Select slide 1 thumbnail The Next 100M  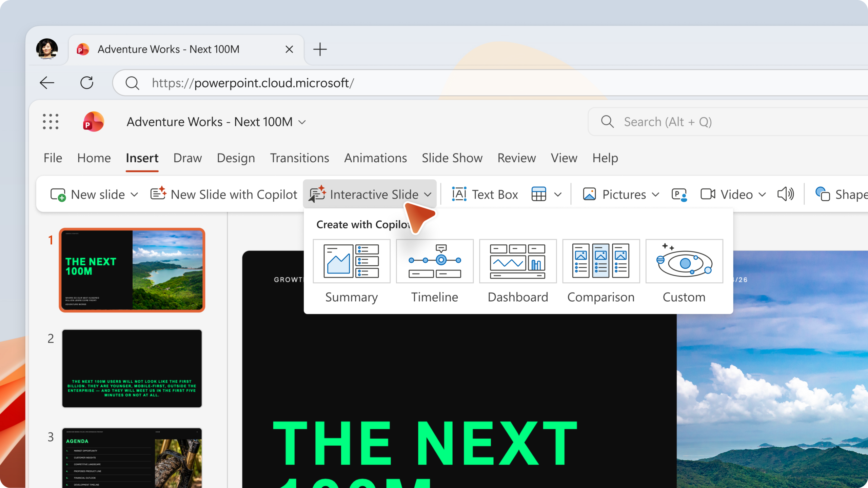coord(132,270)
